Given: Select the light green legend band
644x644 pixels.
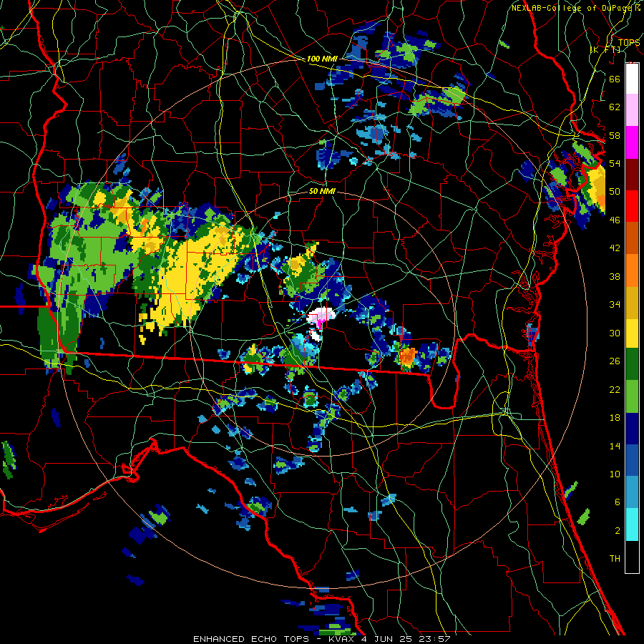Looking at the screenshot, I should click(632, 396).
